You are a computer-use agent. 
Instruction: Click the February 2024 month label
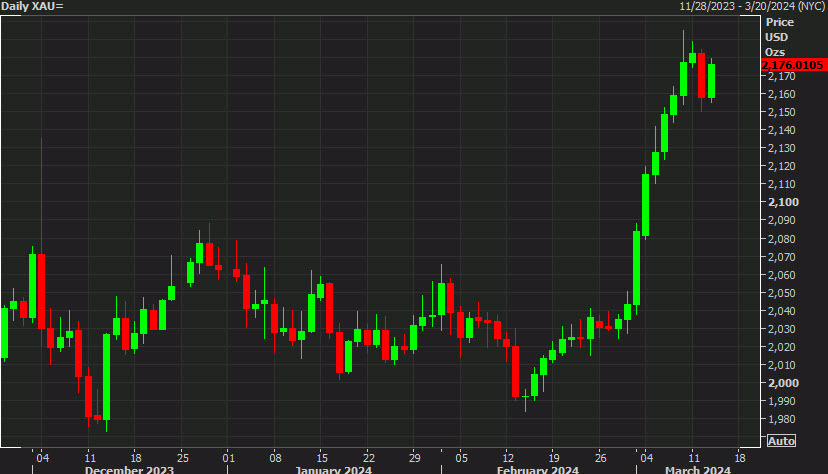click(538, 470)
